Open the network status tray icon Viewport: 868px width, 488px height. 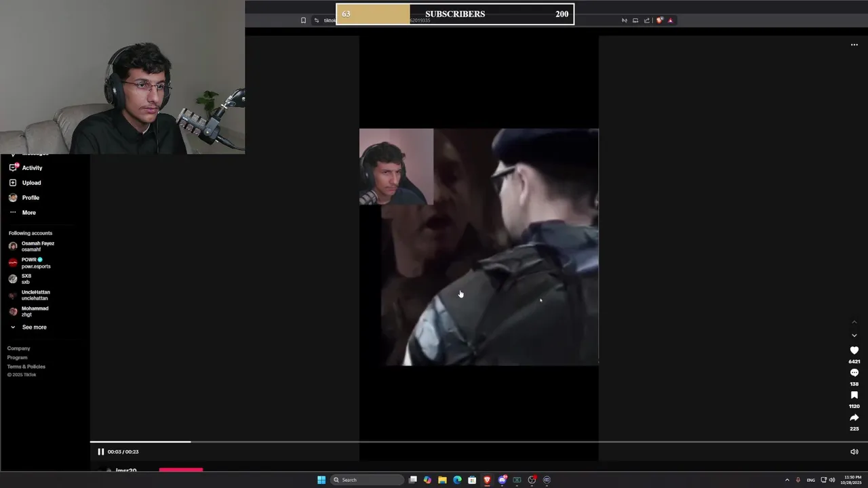point(824,480)
